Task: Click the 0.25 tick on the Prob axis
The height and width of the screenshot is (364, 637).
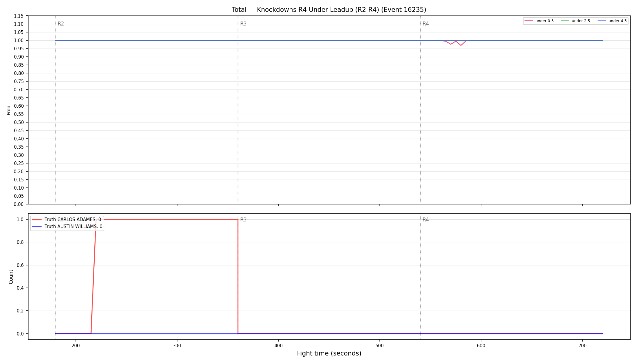Action: [x=19, y=163]
